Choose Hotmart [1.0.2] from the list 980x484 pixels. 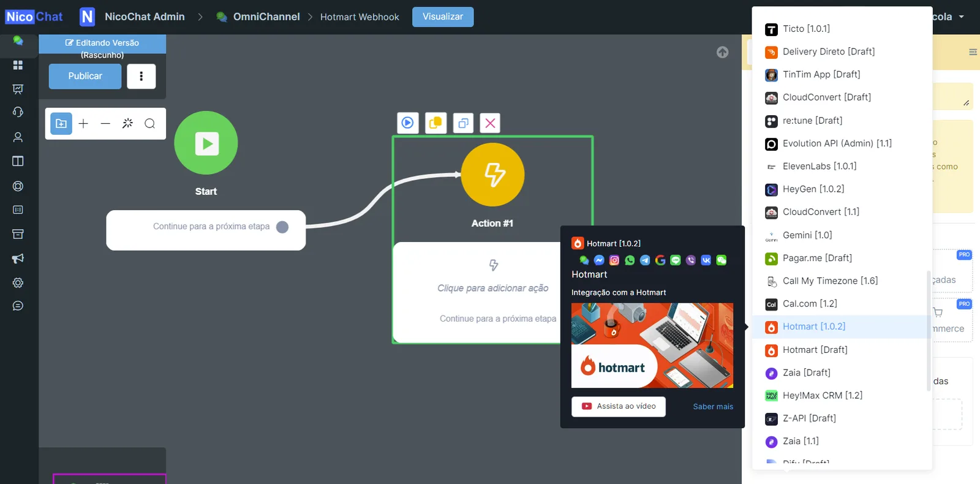tap(842, 327)
